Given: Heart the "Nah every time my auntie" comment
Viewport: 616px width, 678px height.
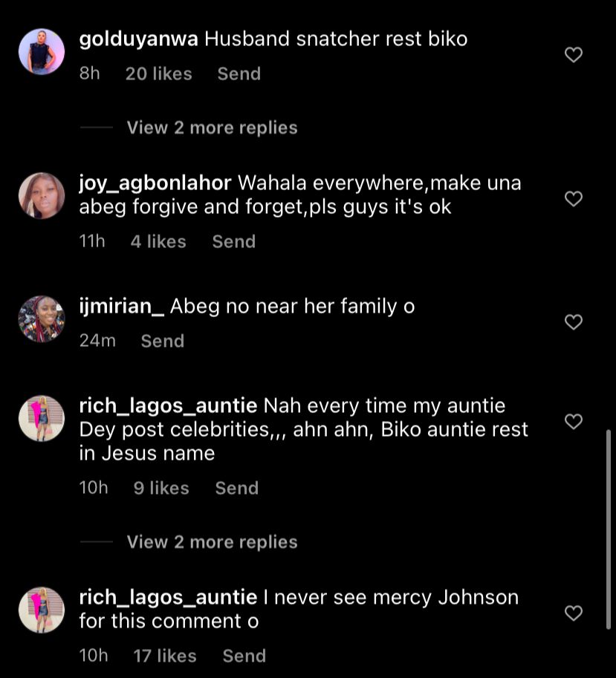Looking at the screenshot, I should [573, 422].
